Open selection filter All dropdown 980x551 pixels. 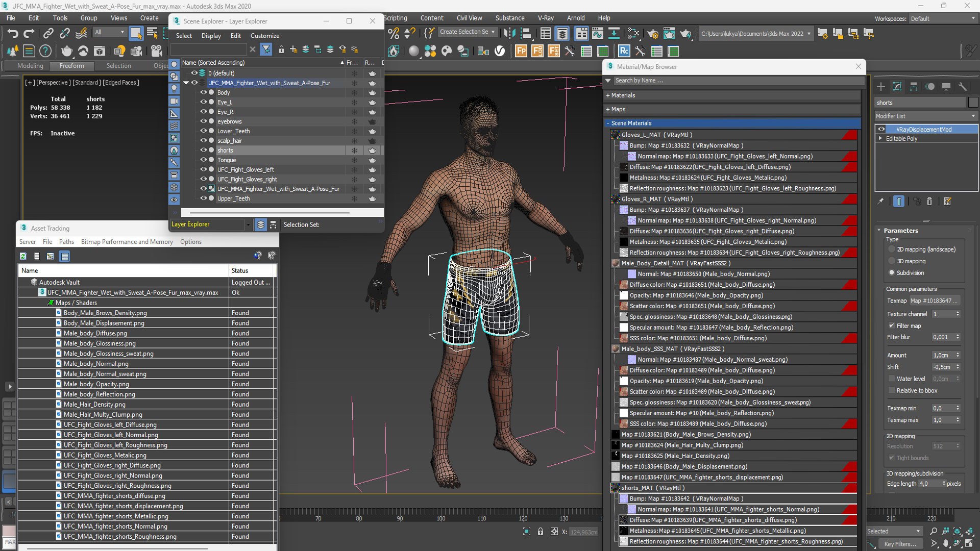[110, 32]
